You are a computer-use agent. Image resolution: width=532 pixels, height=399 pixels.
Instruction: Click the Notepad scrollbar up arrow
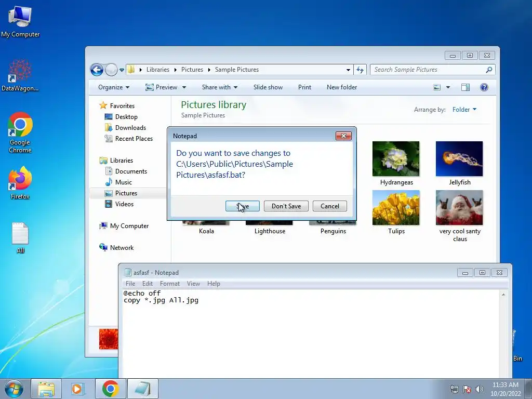[503, 295]
